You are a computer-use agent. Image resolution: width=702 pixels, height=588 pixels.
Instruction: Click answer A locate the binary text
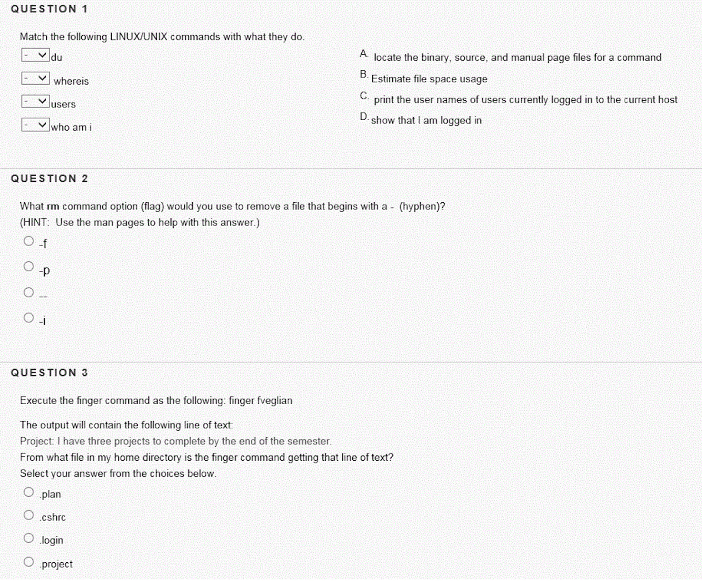517,58
